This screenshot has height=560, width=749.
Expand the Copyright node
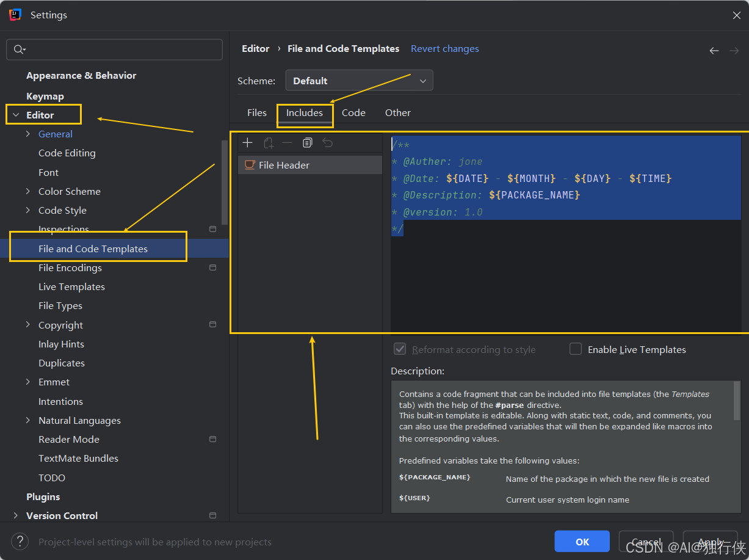27,324
